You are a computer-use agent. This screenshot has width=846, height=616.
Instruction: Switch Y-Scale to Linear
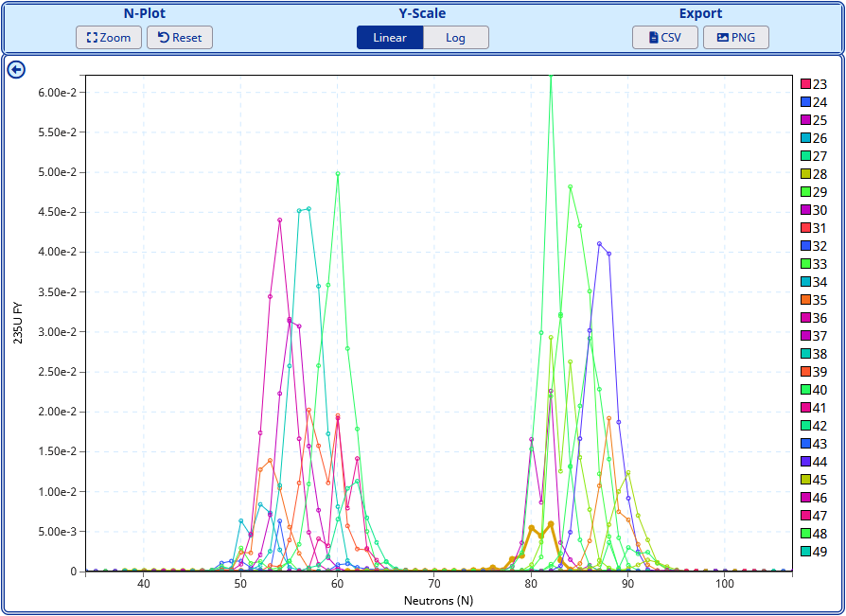click(390, 38)
